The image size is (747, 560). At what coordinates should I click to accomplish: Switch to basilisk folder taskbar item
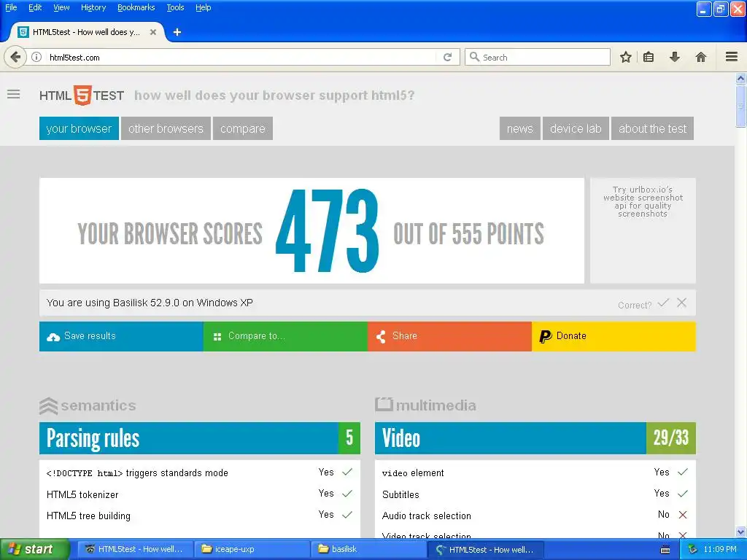(369, 550)
